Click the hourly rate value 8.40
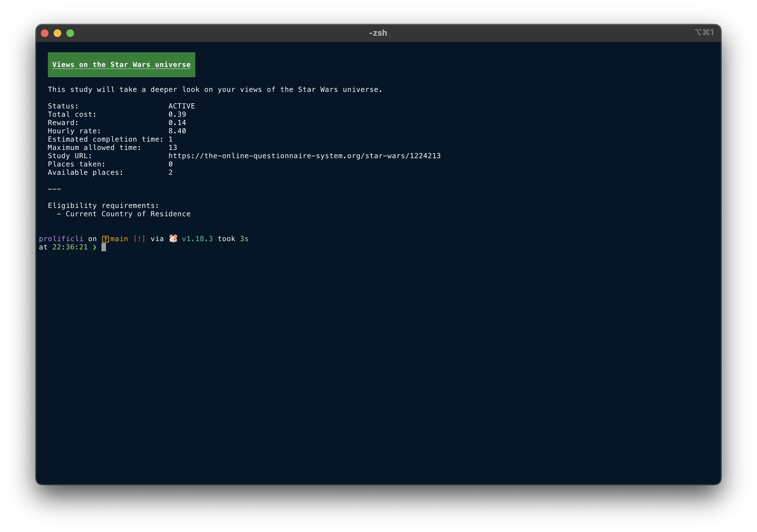The width and height of the screenshot is (757, 532). click(x=177, y=131)
